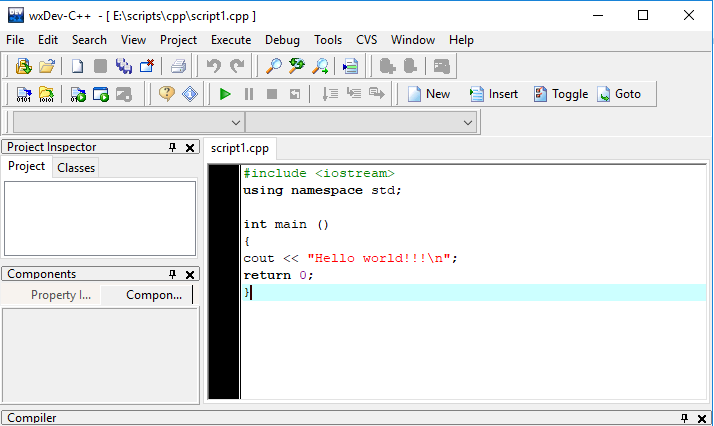Open the Window menu

413,40
